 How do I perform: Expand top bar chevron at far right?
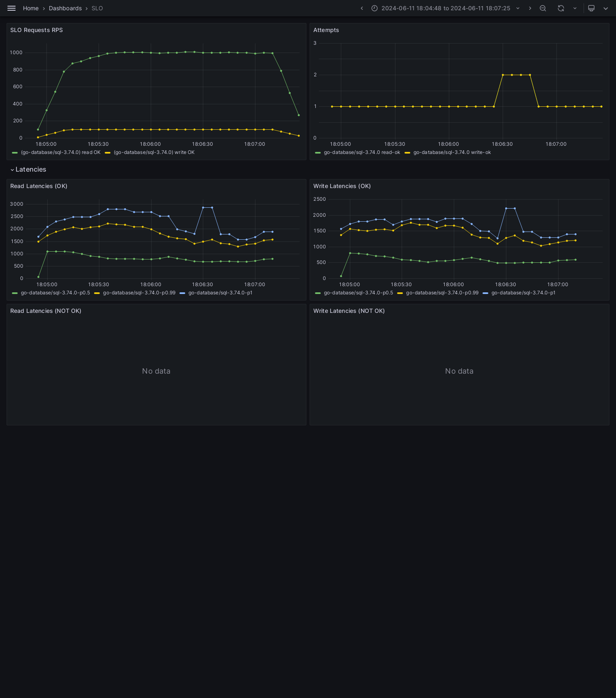pos(606,8)
